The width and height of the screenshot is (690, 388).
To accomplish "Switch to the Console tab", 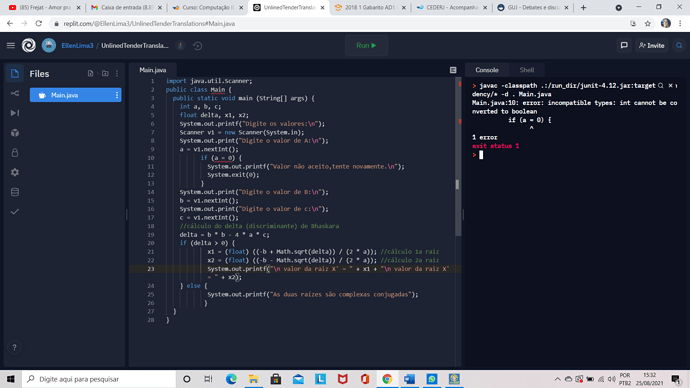I will coord(487,70).
